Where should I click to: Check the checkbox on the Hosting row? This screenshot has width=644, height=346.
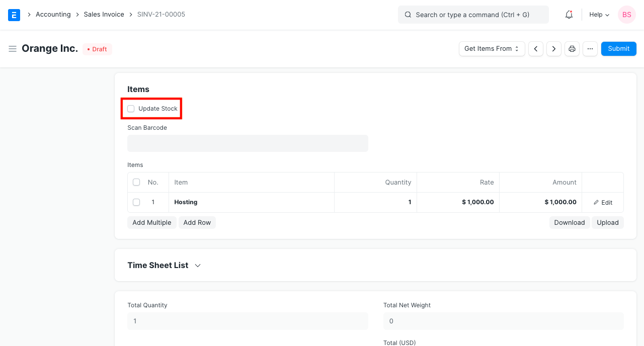[136, 202]
